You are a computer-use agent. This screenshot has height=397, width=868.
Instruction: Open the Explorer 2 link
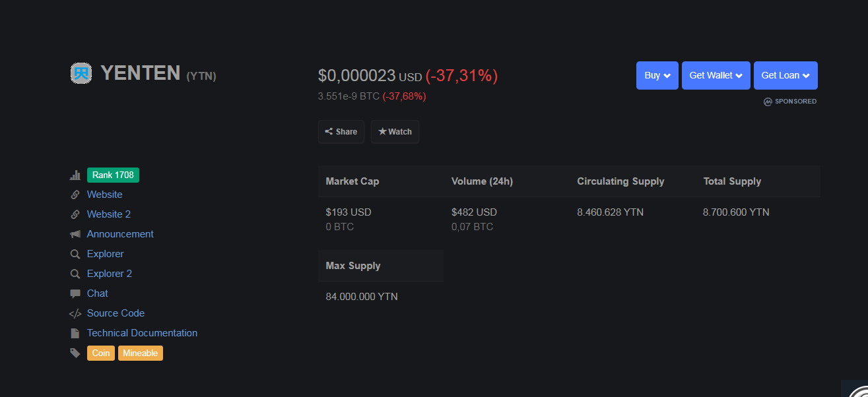tap(110, 274)
